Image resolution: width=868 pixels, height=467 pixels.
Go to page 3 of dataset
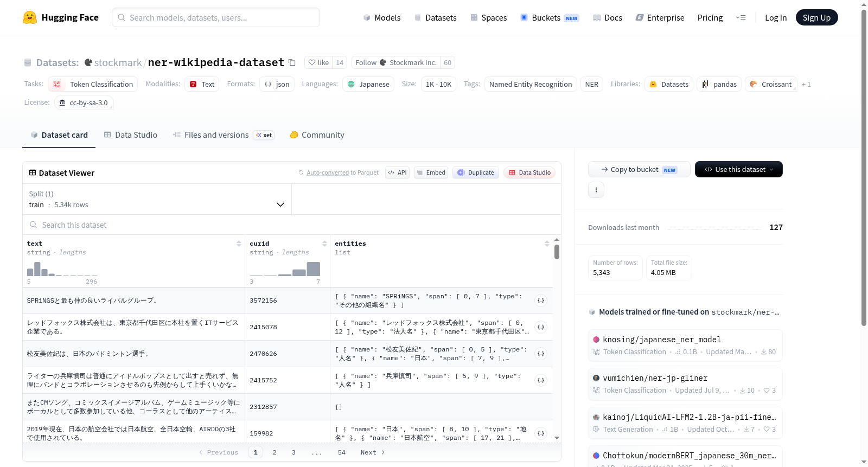(x=293, y=452)
